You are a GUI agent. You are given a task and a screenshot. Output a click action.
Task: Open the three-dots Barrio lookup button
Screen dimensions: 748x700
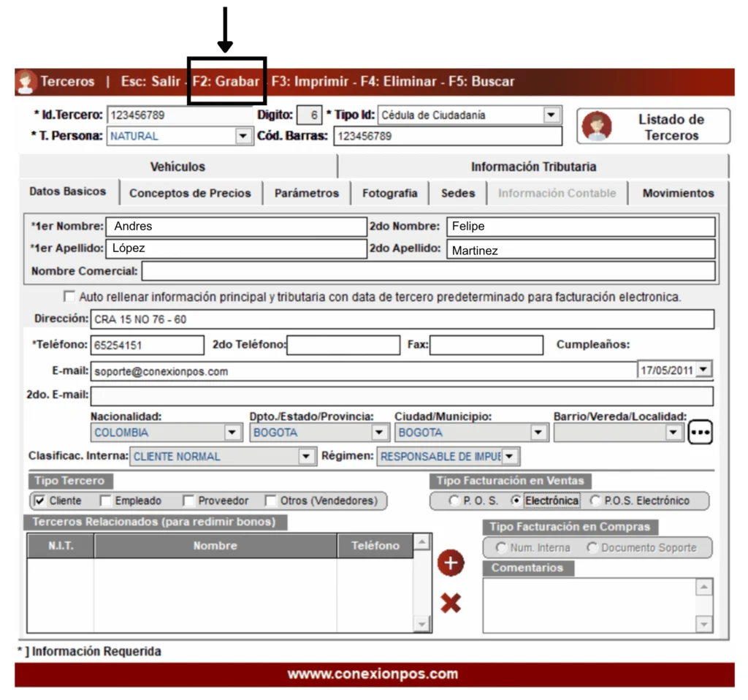pyautogui.click(x=701, y=433)
